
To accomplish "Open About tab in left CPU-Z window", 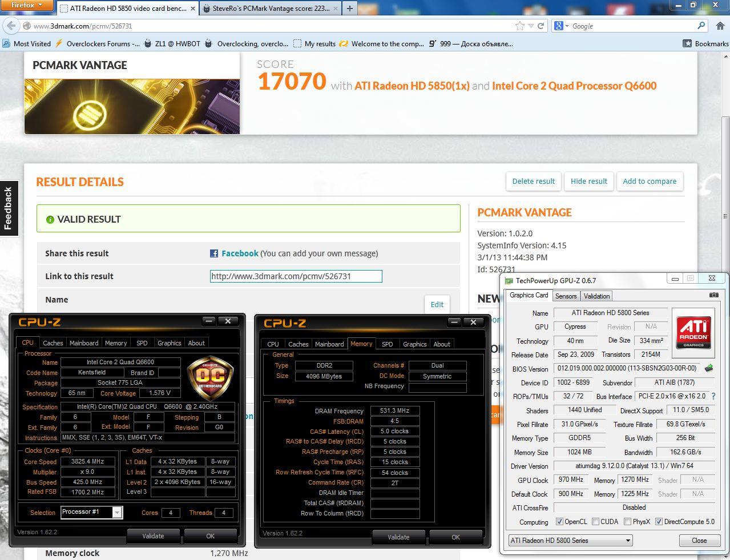I will 196,343.
